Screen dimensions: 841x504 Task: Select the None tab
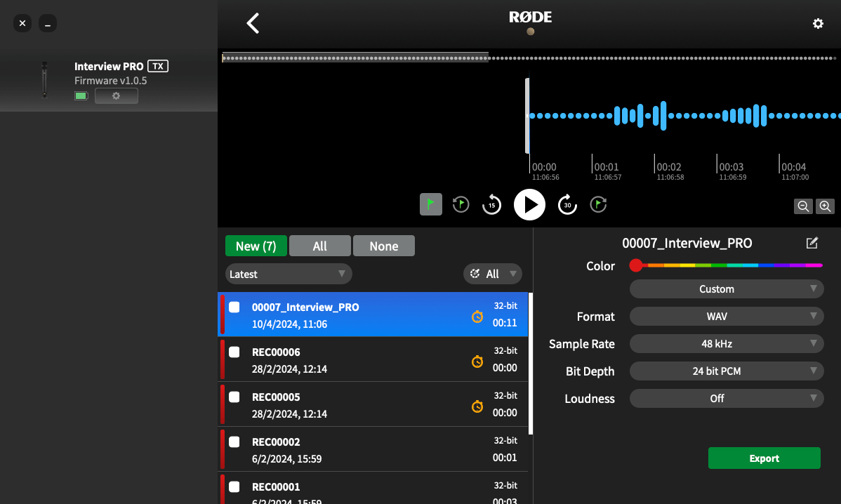tap(384, 246)
